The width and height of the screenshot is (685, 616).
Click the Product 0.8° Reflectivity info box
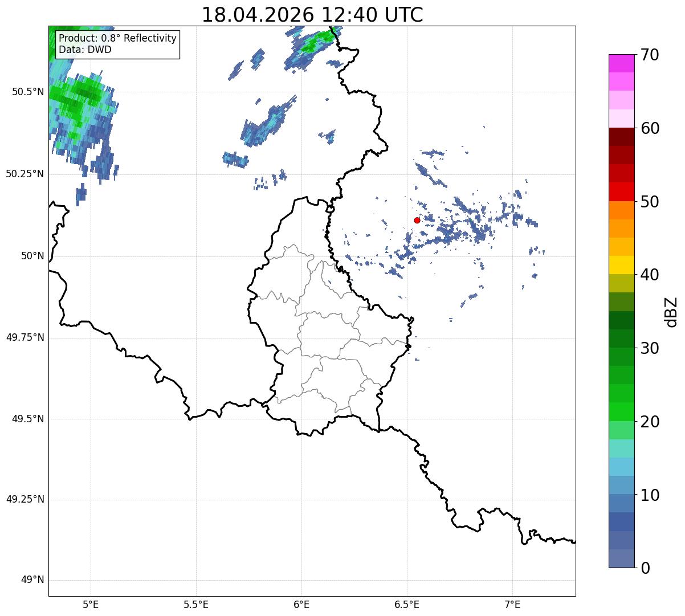pyautogui.click(x=118, y=44)
